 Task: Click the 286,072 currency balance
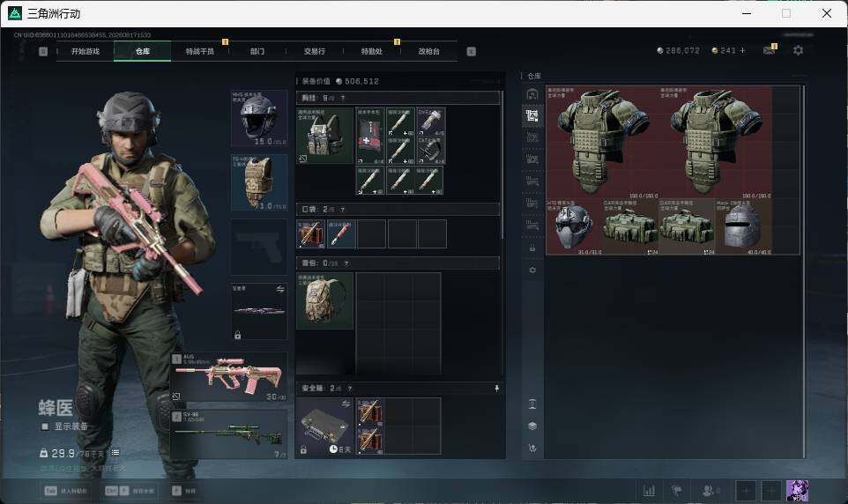pyautogui.click(x=678, y=50)
